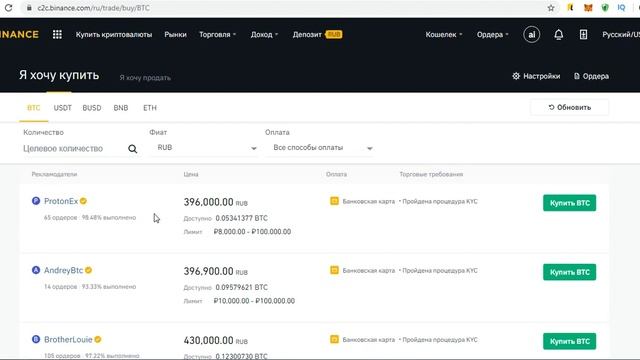The height and width of the screenshot is (360, 640).
Task: Switch to the USDT tab
Action: pos(62,108)
